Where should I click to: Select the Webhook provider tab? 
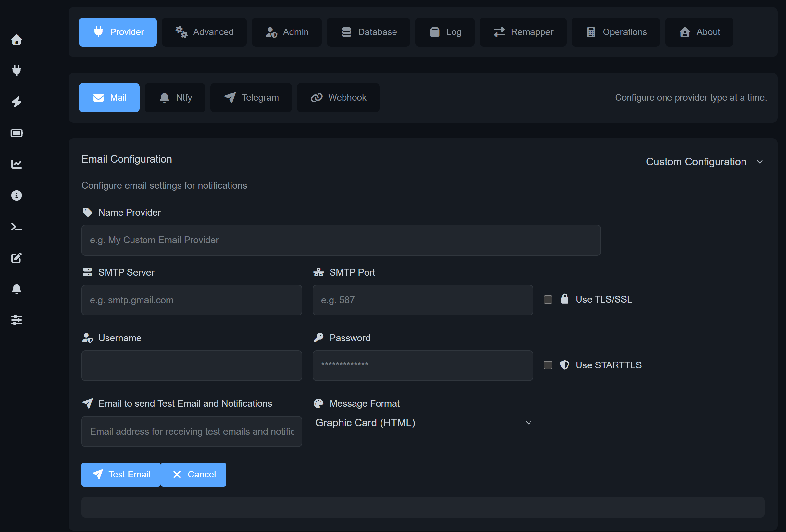coord(338,98)
